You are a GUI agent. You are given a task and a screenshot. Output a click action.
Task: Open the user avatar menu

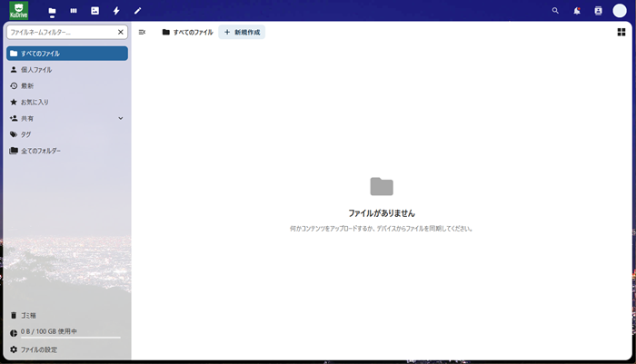[x=620, y=11]
